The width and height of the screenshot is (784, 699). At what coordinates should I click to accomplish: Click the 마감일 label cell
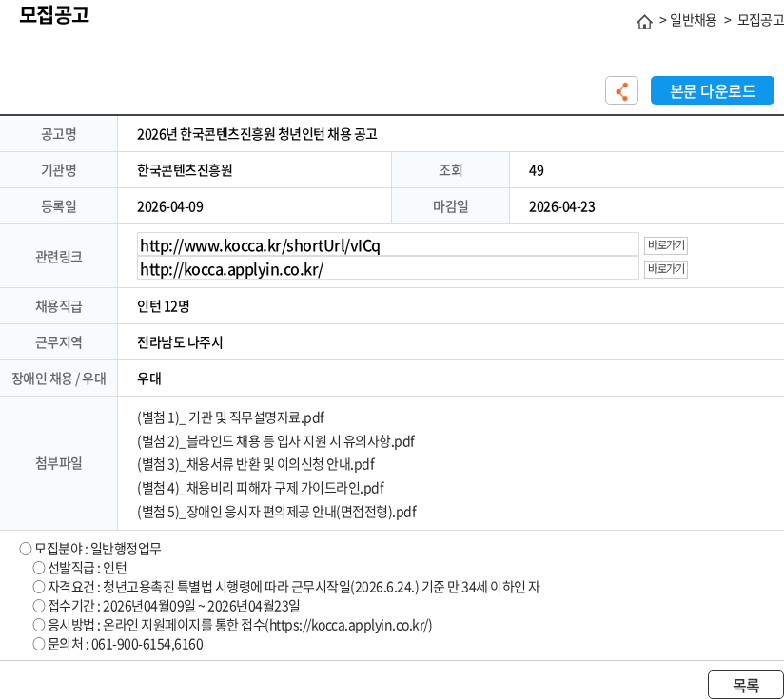click(450, 206)
